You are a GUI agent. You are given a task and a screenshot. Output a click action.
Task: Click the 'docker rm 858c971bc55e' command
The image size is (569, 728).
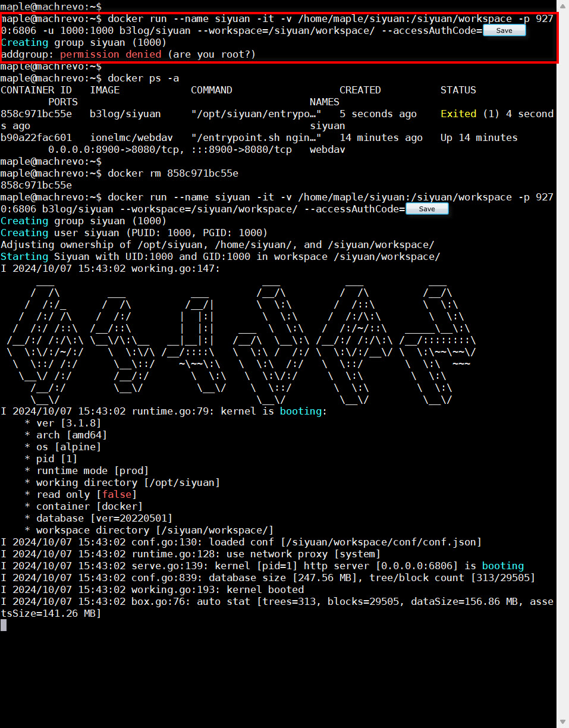[x=173, y=173]
